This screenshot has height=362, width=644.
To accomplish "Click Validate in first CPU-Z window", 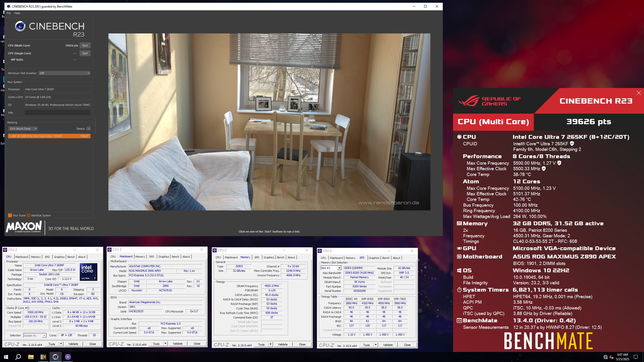I will coord(73,344).
